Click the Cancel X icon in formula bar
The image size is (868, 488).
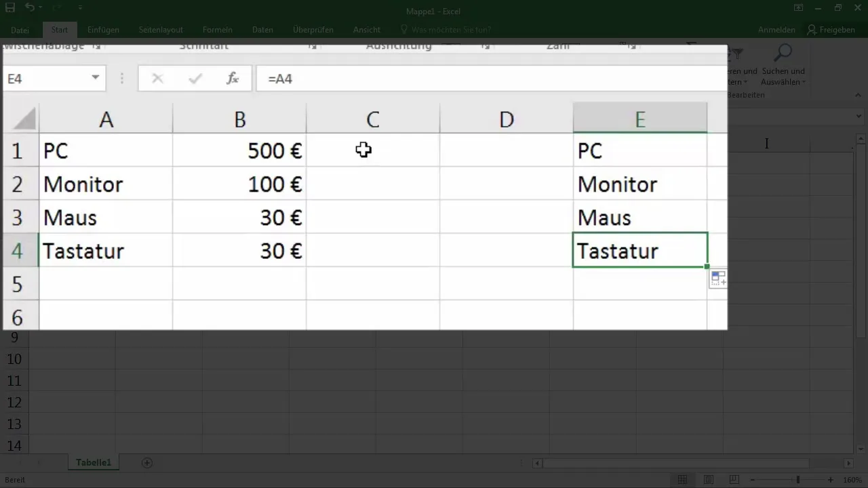tap(157, 79)
